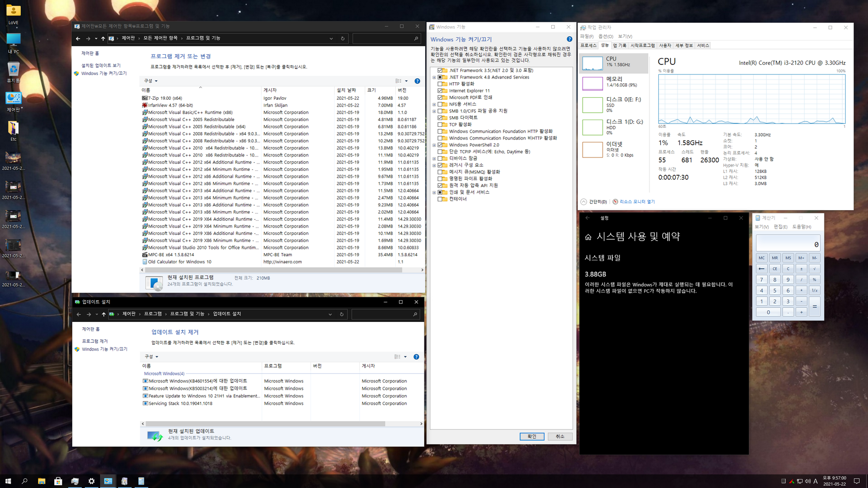
Task: Click 확인 button in Windows Features
Action: click(532, 436)
